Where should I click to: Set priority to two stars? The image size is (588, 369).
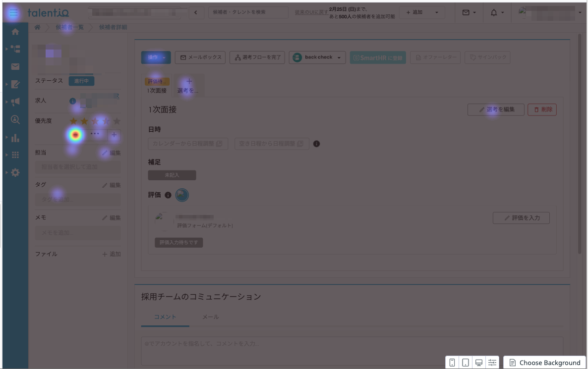tap(84, 121)
